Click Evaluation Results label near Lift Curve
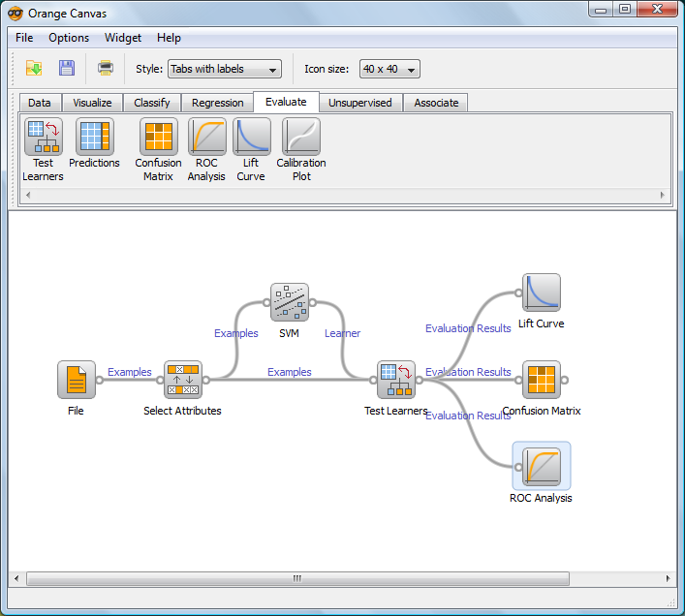The height and width of the screenshot is (616, 685). (x=468, y=328)
